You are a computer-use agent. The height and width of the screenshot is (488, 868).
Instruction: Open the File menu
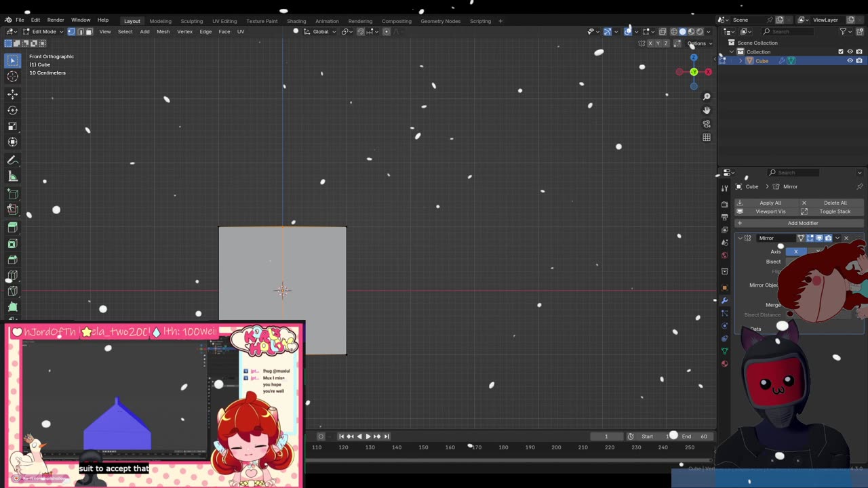click(x=20, y=20)
